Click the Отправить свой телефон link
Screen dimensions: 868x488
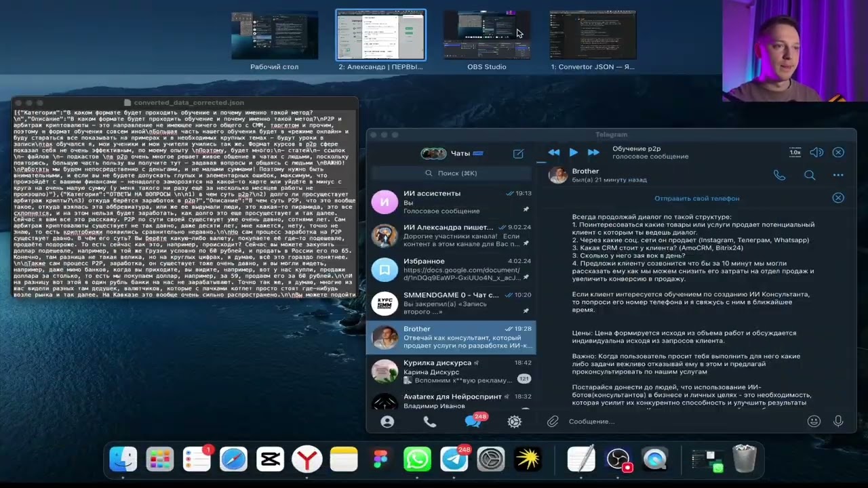696,199
